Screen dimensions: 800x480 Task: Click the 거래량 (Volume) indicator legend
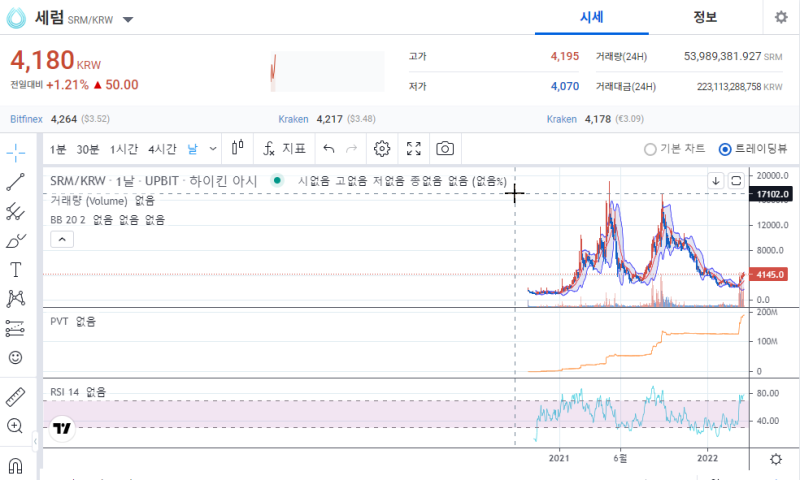(x=89, y=201)
